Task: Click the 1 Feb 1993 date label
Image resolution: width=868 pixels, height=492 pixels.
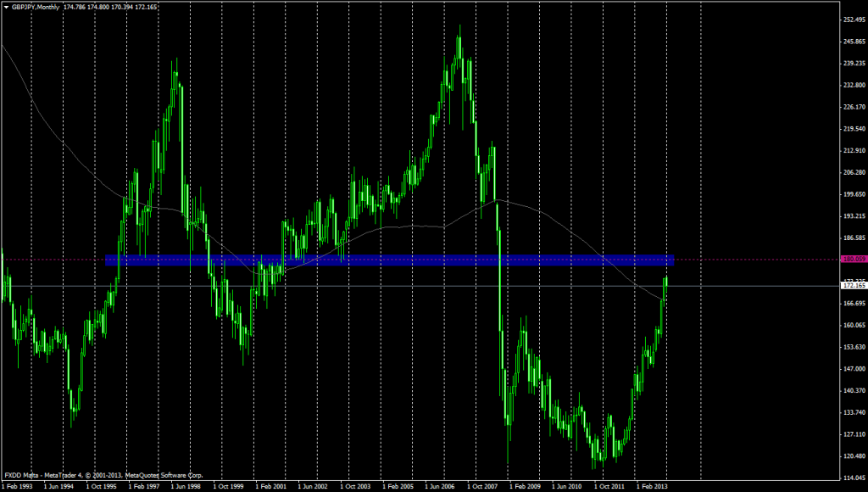Action: point(19,487)
